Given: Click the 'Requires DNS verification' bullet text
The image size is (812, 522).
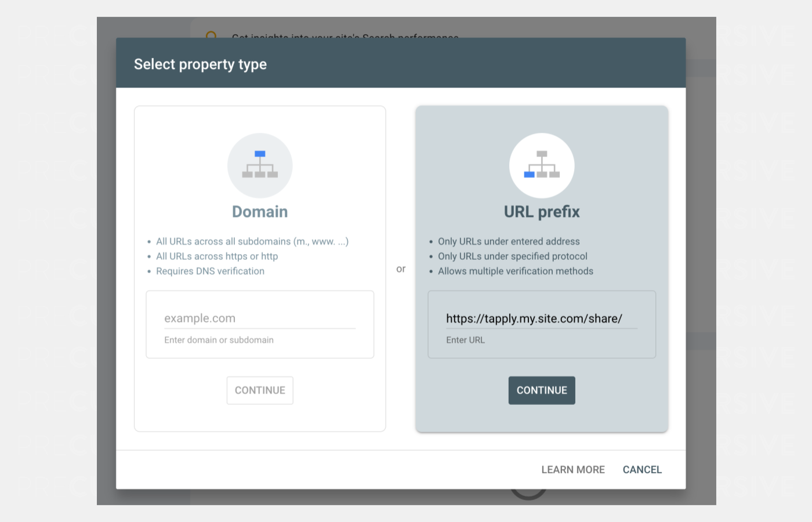Looking at the screenshot, I should 211,271.
